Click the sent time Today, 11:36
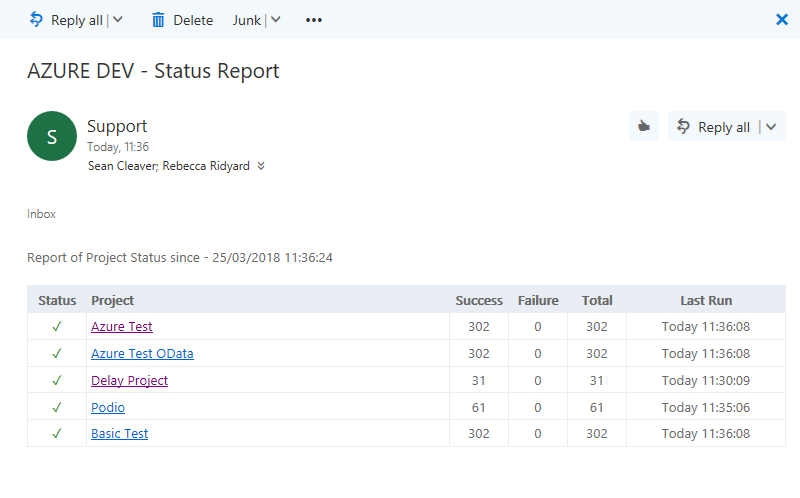The height and width of the screenshot is (498, 800). coord(118,147)
